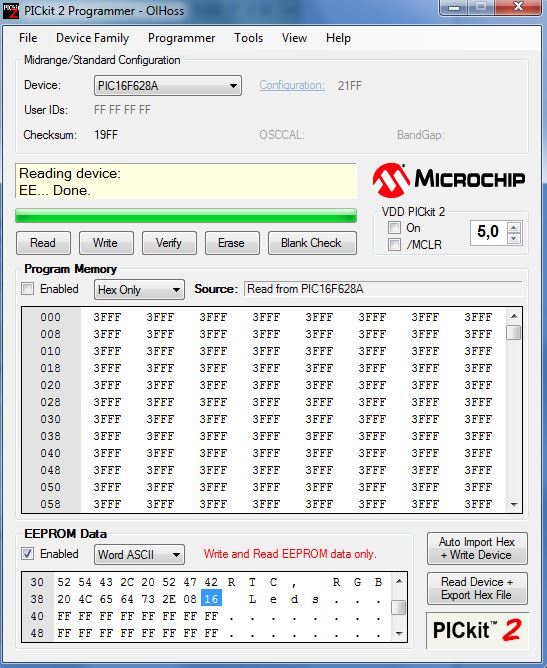Increase VDD voltage with up arrow
This screenshot has height=668, width=547.
tap(514, 227)
